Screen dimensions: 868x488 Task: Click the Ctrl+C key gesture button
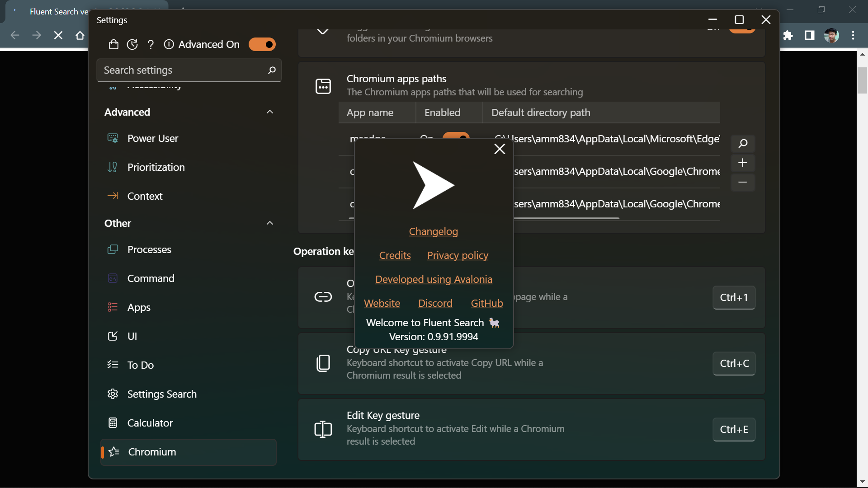coord(734,363)
